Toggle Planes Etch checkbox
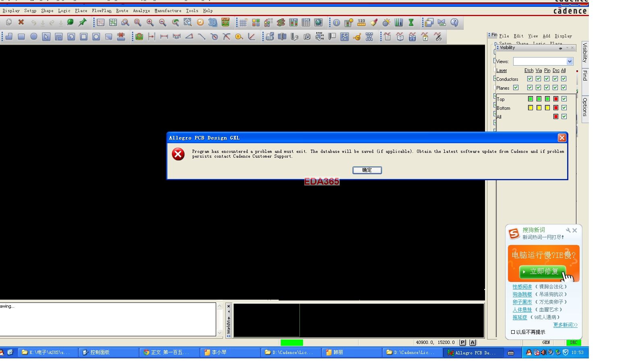The height and width of the screenshot is (362, 644). pos(530,88)
